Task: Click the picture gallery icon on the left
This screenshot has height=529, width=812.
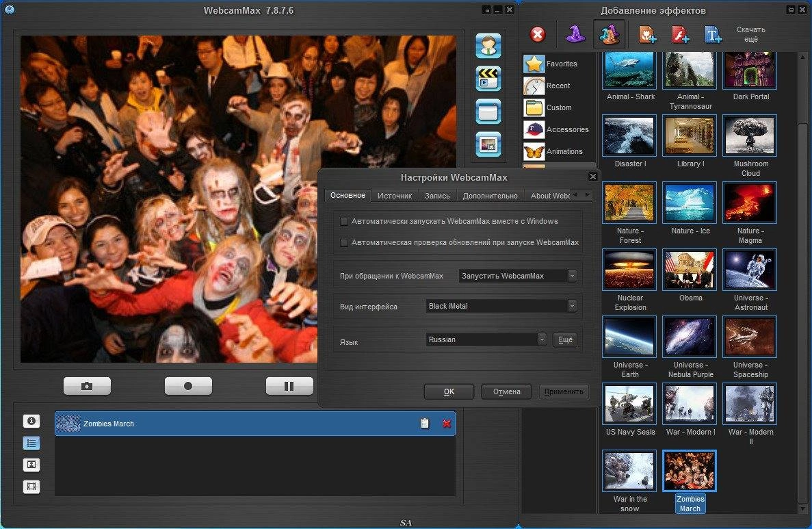Action: 31,465
